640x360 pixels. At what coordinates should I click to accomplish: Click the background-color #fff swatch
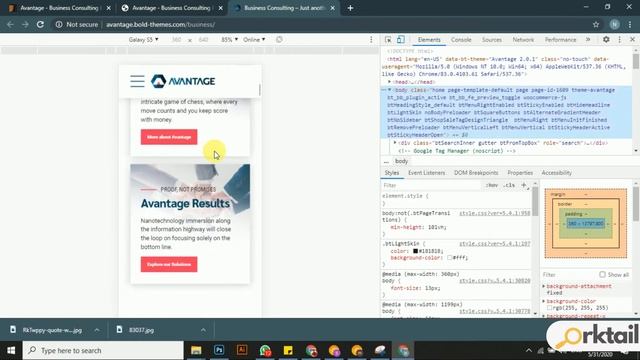point(449,258)
